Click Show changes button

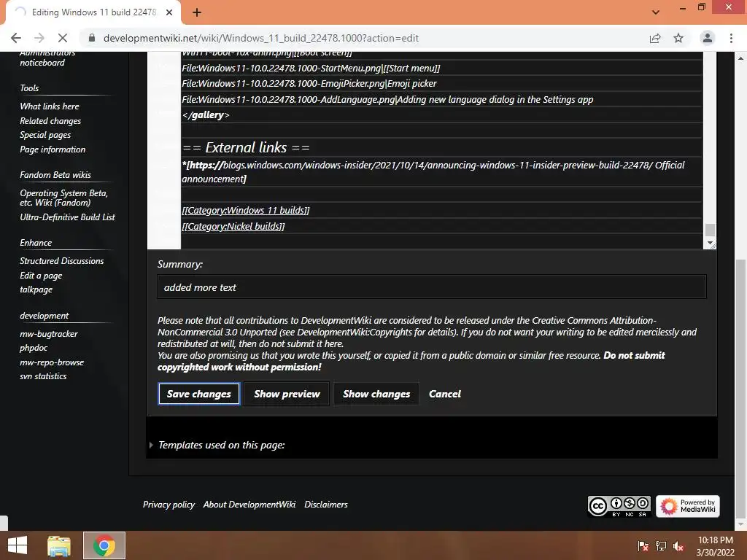click(376, 394)
